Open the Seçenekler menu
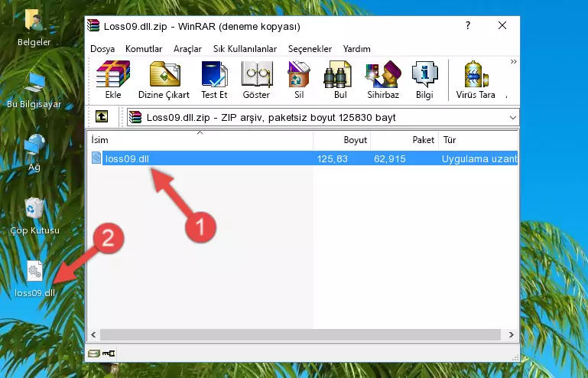 pos(310,49)
